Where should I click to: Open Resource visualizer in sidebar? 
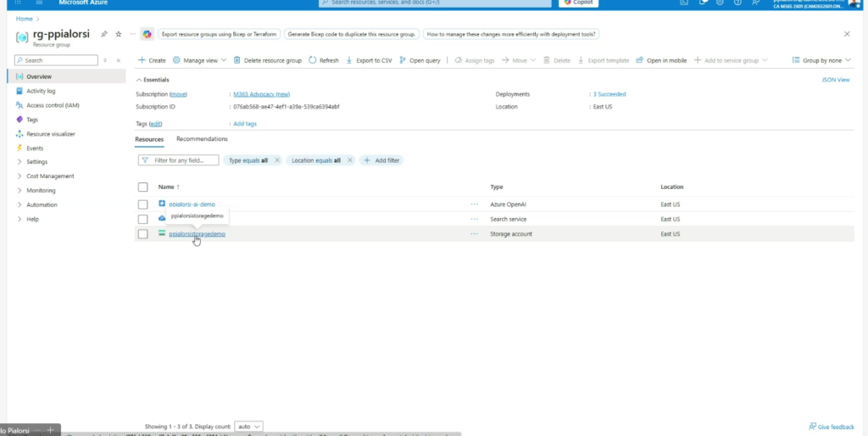coord(50,134)
